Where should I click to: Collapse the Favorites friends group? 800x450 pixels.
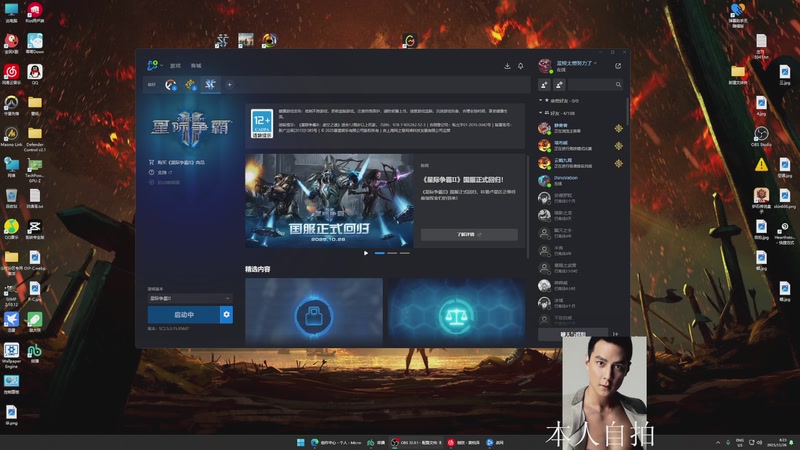tap(541, 101)
